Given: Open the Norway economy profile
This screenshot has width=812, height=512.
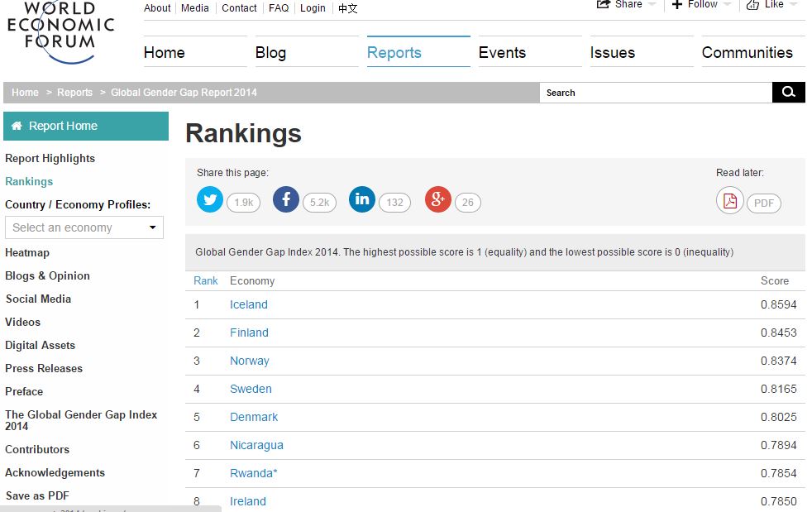Looking at the screenshot, I should pyautogui.click(x=250, y=361).
